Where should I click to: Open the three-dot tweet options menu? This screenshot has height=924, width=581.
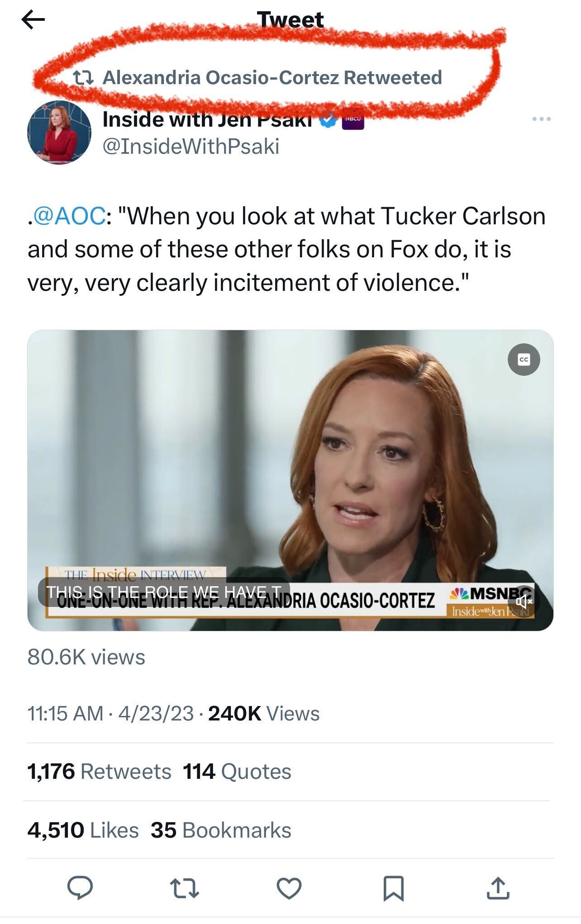(541, 119)
